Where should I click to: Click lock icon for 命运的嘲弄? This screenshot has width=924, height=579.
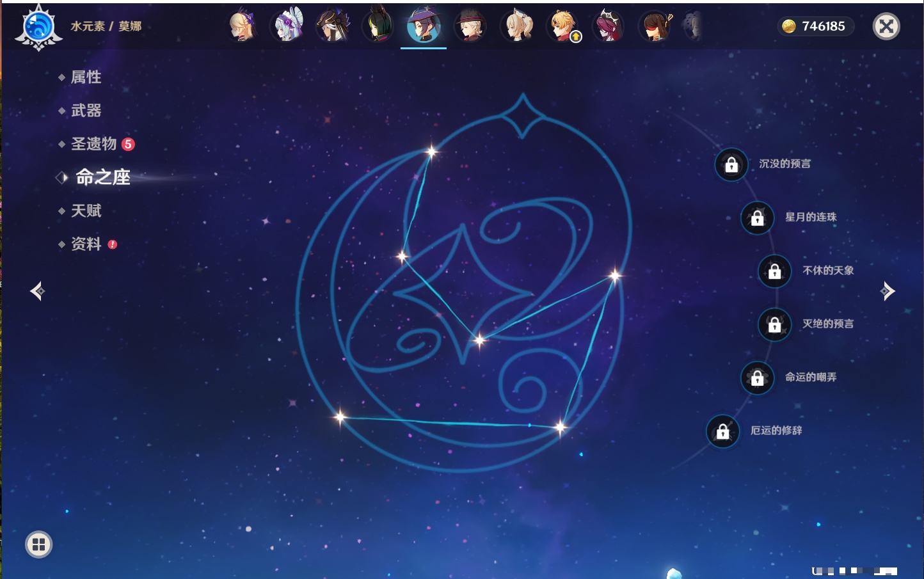[x=758, y=378]
